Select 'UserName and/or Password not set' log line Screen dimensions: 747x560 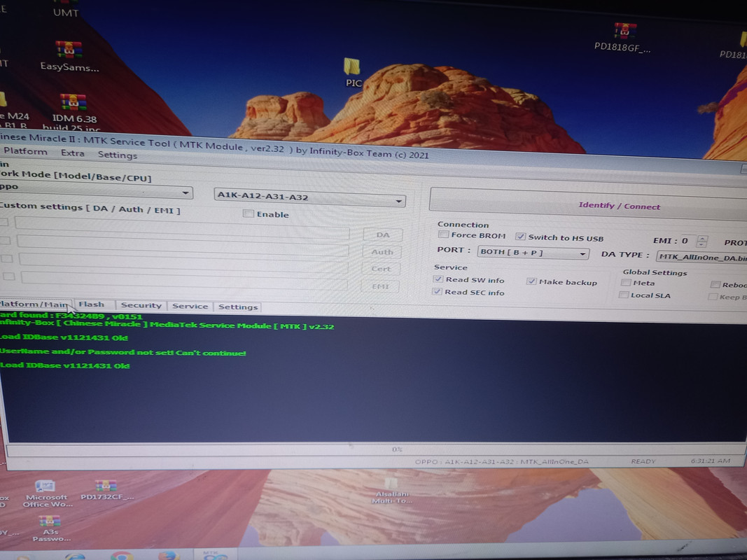pos(123,352)
